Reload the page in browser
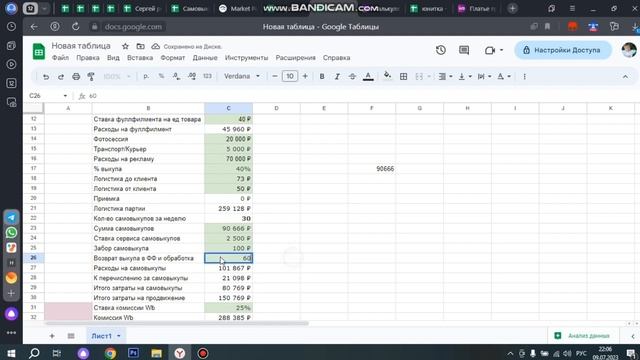Screen dimensions: 640x360 pyautogui.click(x=76, y=27)
